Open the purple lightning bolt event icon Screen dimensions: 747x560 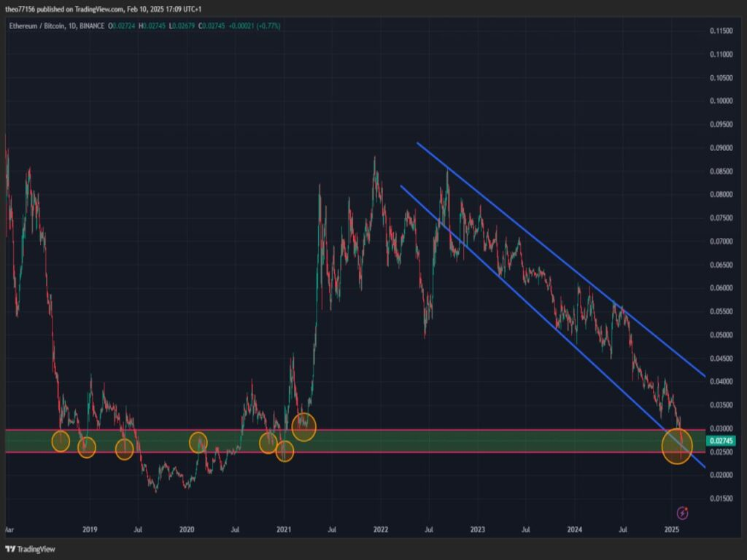(x=683, y=513)
